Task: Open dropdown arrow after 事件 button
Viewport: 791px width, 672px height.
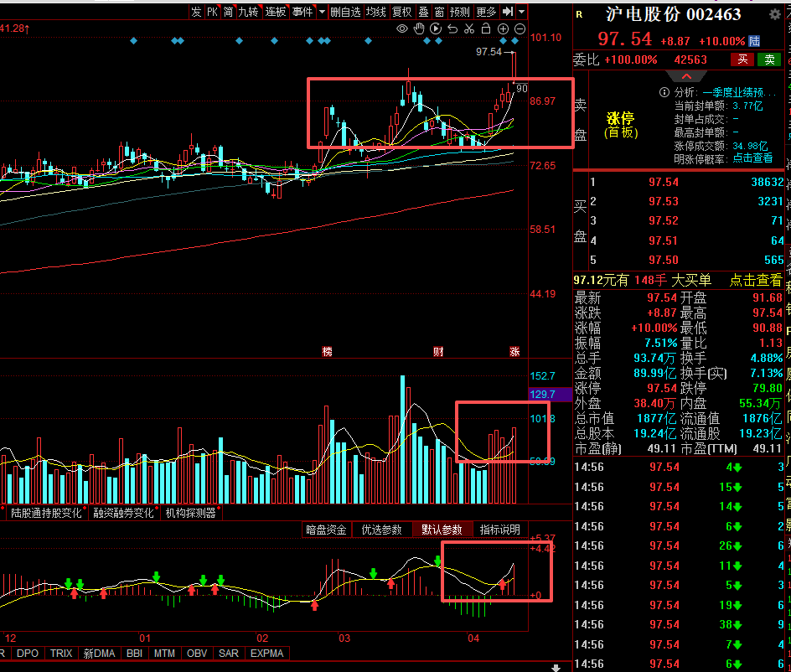Action: pos(322,11)
